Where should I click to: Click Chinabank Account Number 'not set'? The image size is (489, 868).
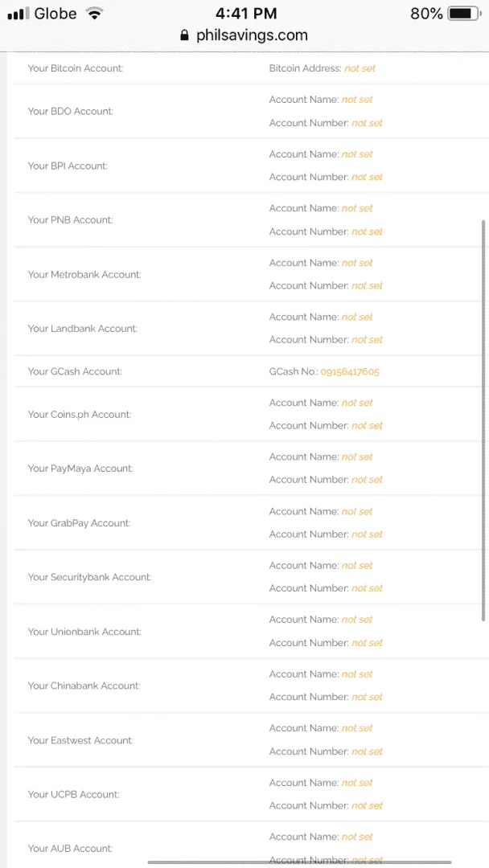coord(368,697)
